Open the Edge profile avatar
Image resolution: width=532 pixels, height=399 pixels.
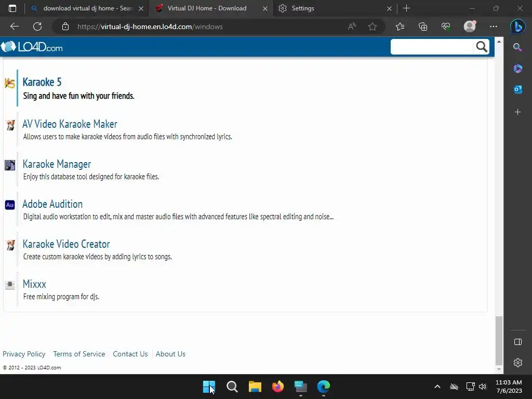470,26
